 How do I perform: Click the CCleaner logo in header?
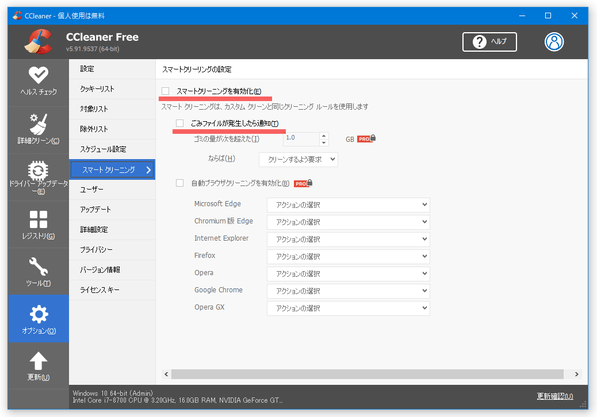click(x=38, y=42)
